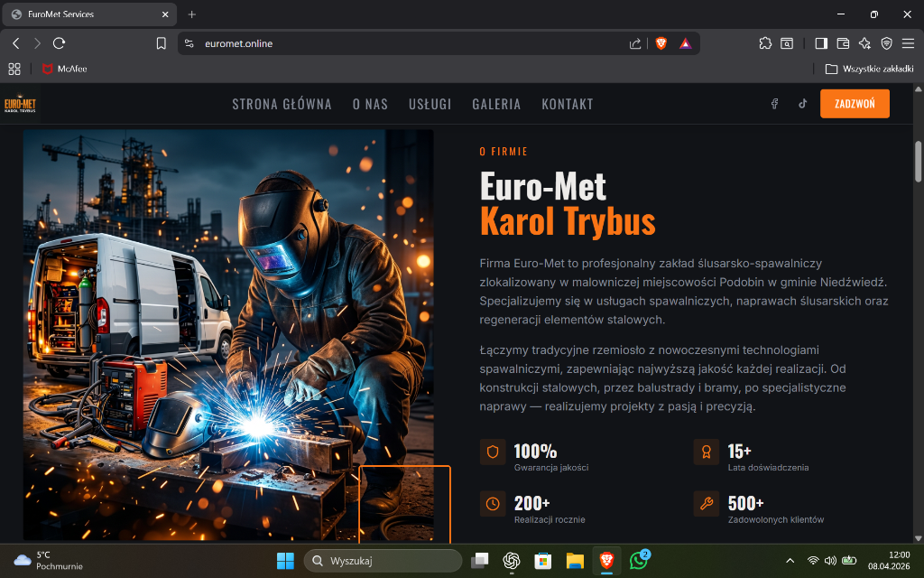Open the extensions puzzle icon
This screenshot has width=924, height=578.
(765, 43)
